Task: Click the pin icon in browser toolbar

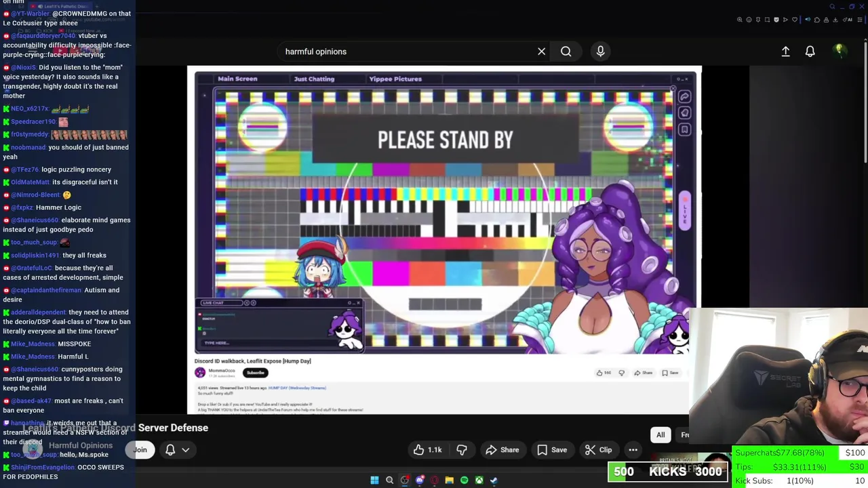Action: tap(758, 20)
